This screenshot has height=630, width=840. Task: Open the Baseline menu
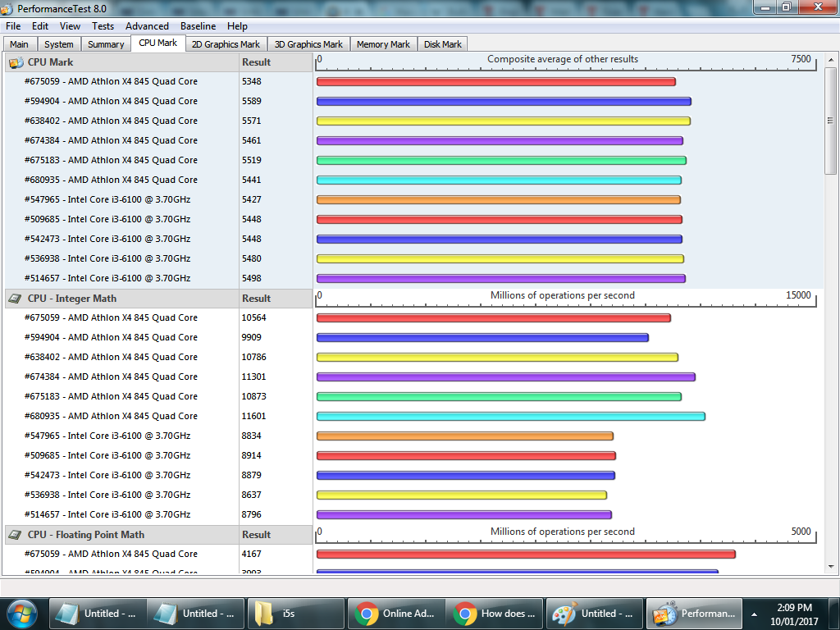199,26
